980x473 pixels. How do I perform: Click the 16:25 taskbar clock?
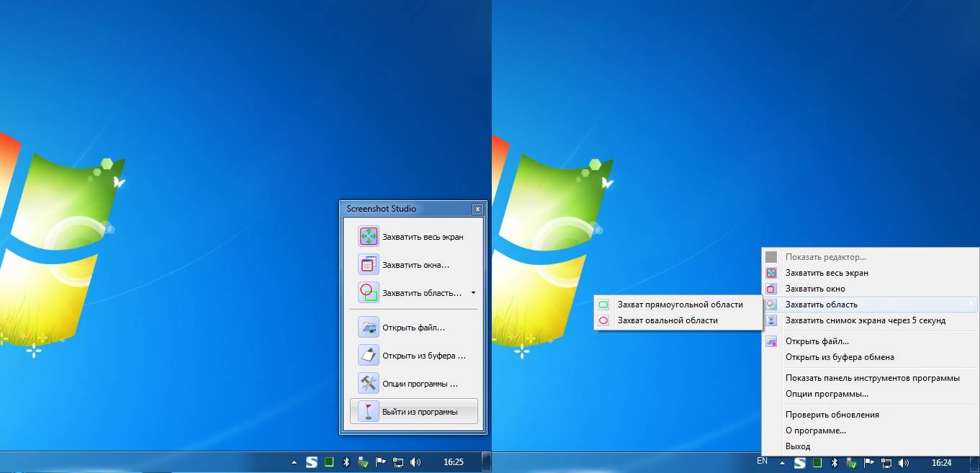(x=454, y=462)
